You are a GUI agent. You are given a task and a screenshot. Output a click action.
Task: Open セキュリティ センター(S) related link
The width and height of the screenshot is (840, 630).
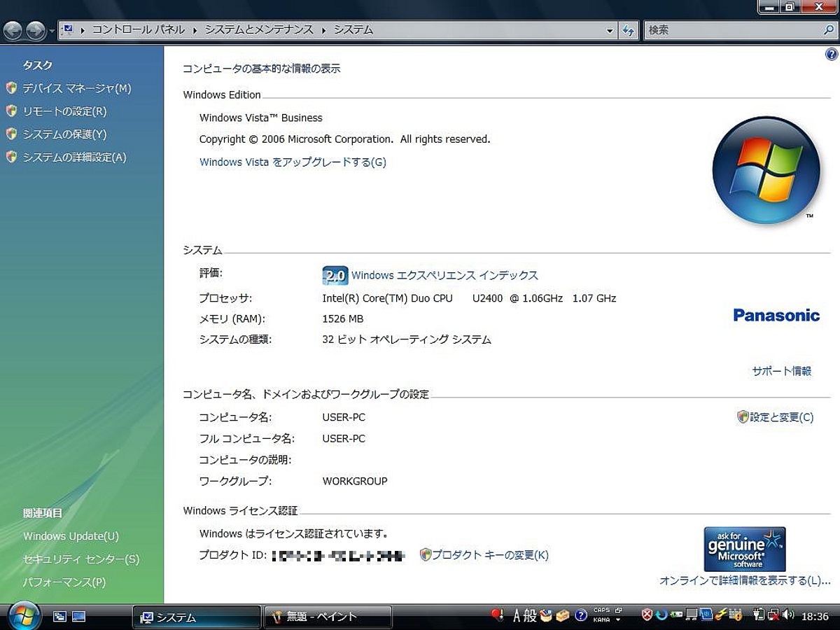click(x=81, y=559)
